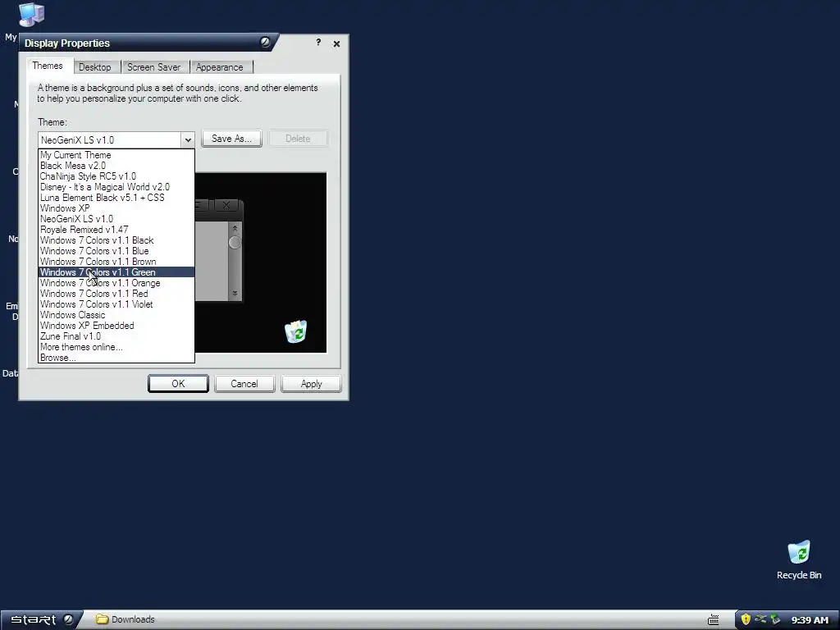This screenshot has width=840, height=630.
Task: Choose Windows 7 Colors v1.1 Orange
Action: point(116,283)
